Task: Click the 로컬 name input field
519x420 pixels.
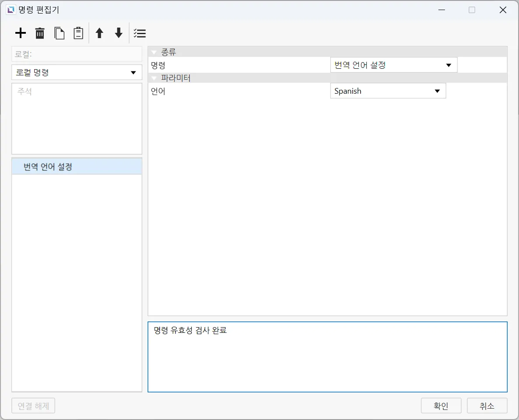Action: tap(77, 55)
